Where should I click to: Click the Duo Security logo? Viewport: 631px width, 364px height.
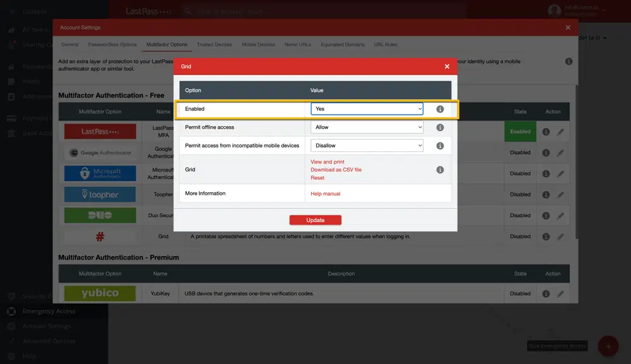pos(100,215)
